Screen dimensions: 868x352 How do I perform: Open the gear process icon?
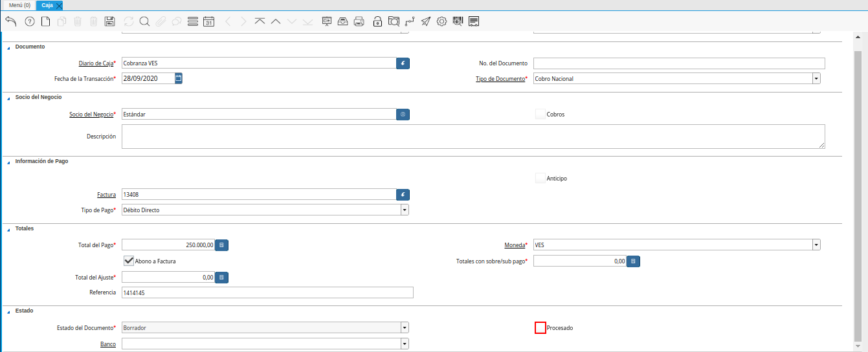coord(441,21)
